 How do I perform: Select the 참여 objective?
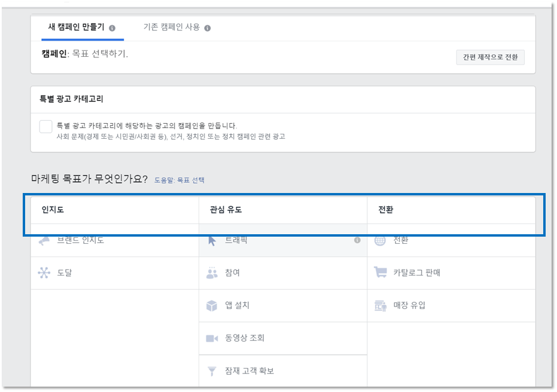point(283,273)
